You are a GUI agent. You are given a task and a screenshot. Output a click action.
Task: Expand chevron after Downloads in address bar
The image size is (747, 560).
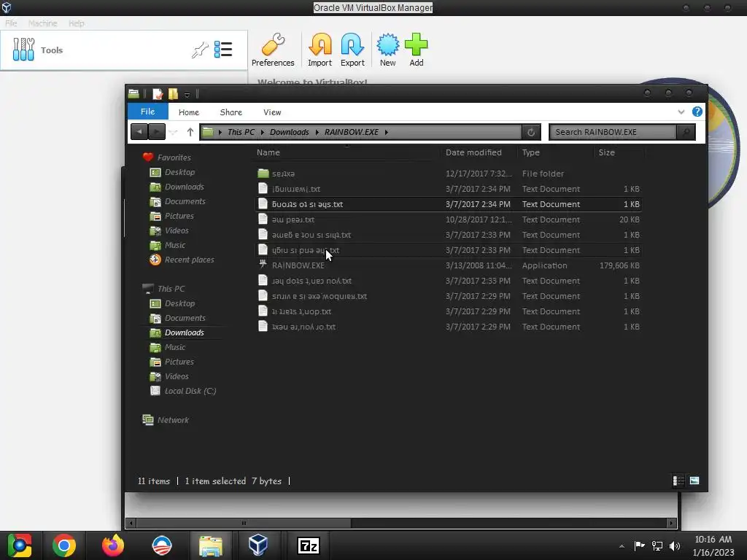(317, 132)
